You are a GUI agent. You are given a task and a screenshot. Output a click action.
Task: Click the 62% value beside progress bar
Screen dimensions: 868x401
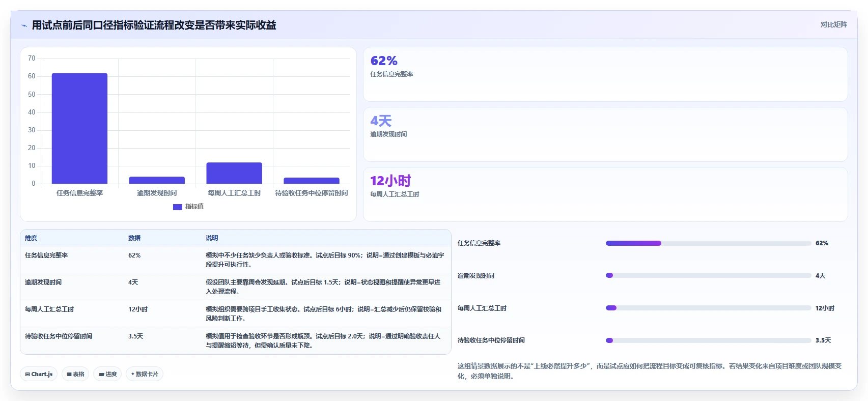click(822, 243)
